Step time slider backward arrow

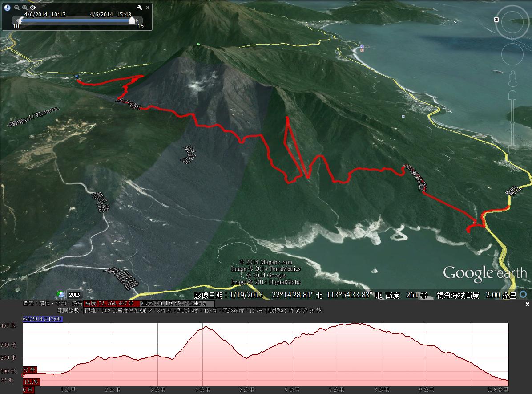tap(16, 21)
